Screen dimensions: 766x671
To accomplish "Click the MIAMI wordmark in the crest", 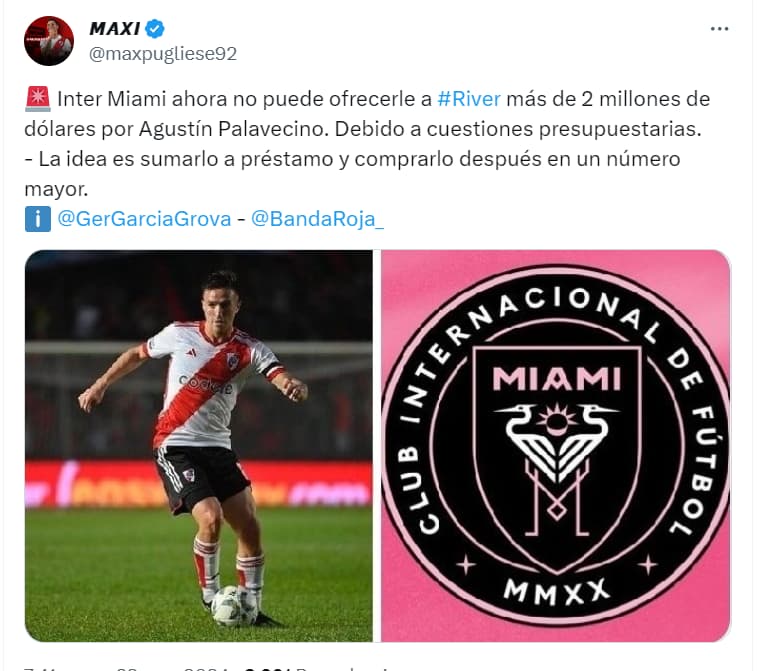I will pyautogui.click(x=556, y=378).
